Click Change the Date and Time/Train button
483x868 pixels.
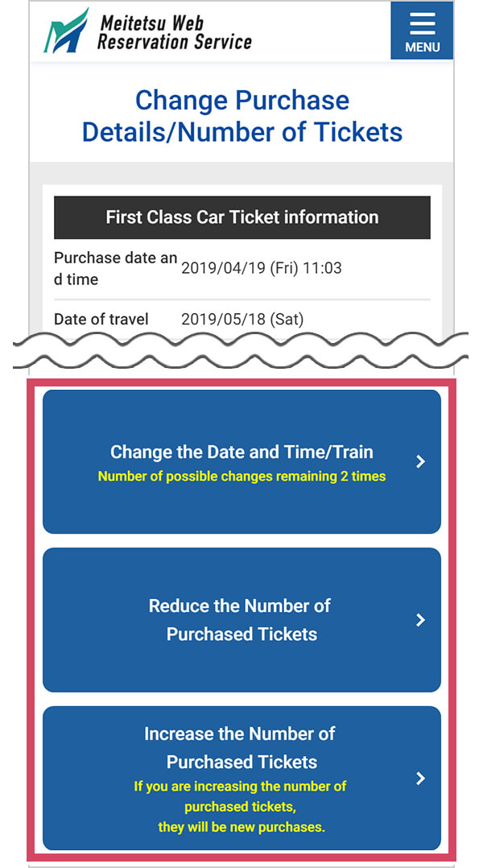(242, 452)
